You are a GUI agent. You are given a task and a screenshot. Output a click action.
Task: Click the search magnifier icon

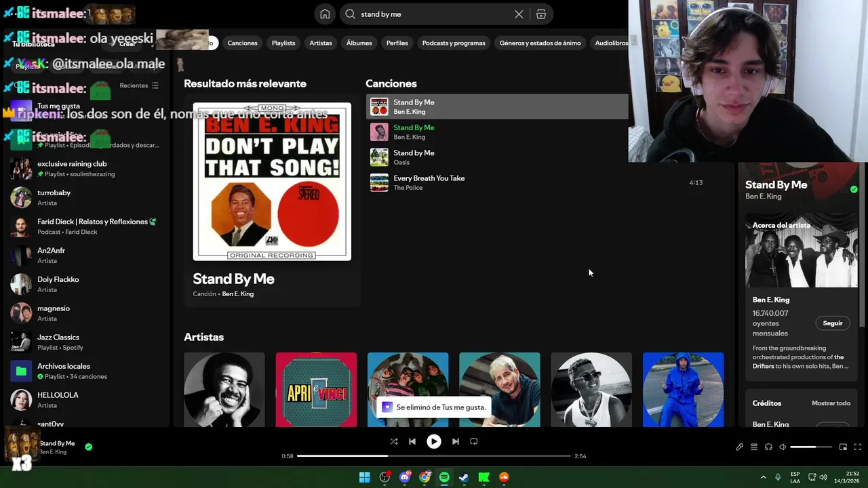click(x=351, y=14)
